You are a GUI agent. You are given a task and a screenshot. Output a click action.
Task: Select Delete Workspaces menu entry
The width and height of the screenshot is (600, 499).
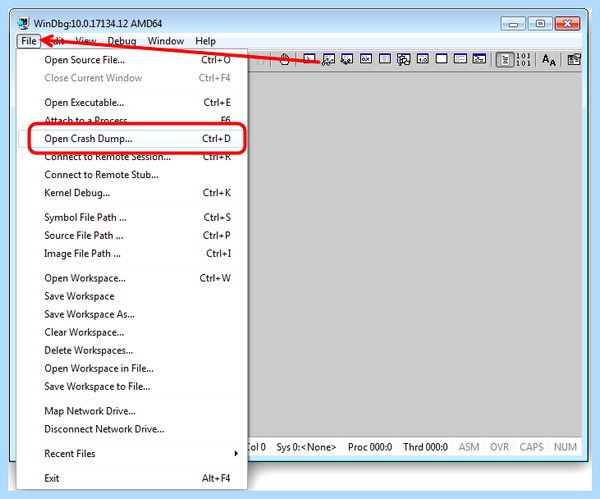click(132, 350)
